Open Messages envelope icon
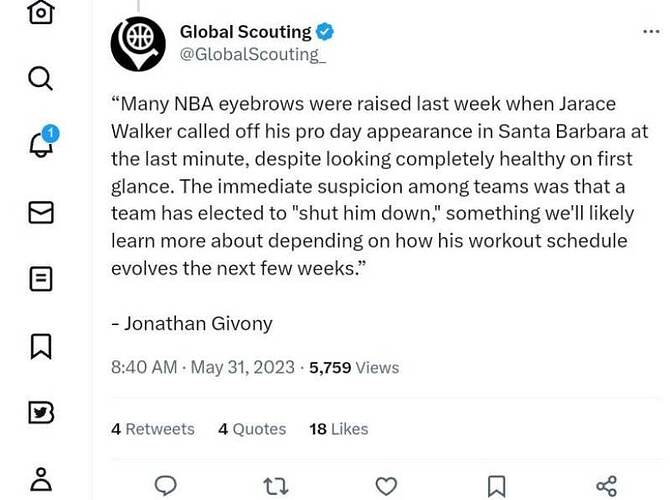The height and width of the screenshot is (500, 670). (x=41, y=212)
